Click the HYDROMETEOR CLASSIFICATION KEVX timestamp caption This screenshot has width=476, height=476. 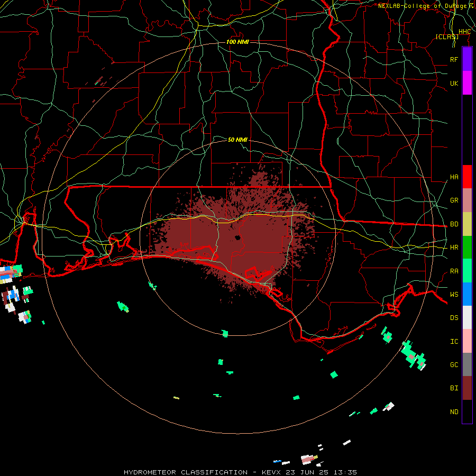(240, 472)
